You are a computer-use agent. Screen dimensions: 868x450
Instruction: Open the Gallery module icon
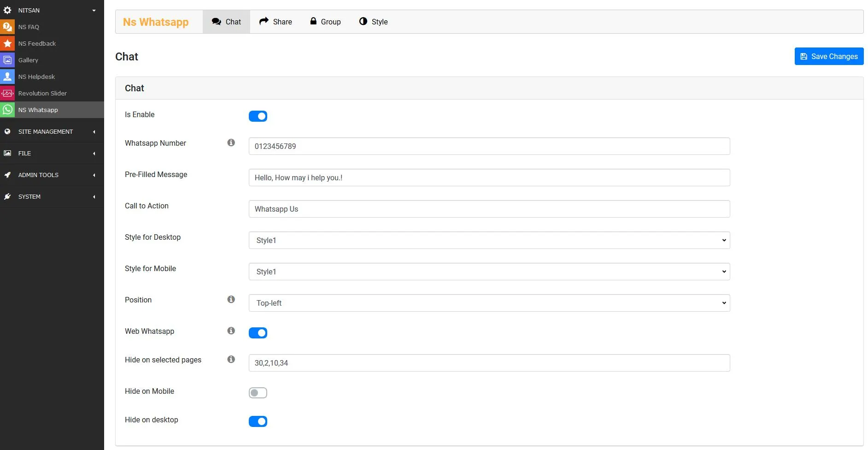point(7,60)
